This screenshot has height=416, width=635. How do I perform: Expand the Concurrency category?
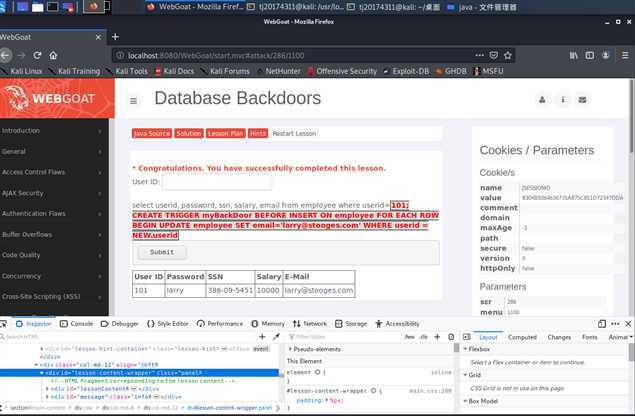click(52, 276)
